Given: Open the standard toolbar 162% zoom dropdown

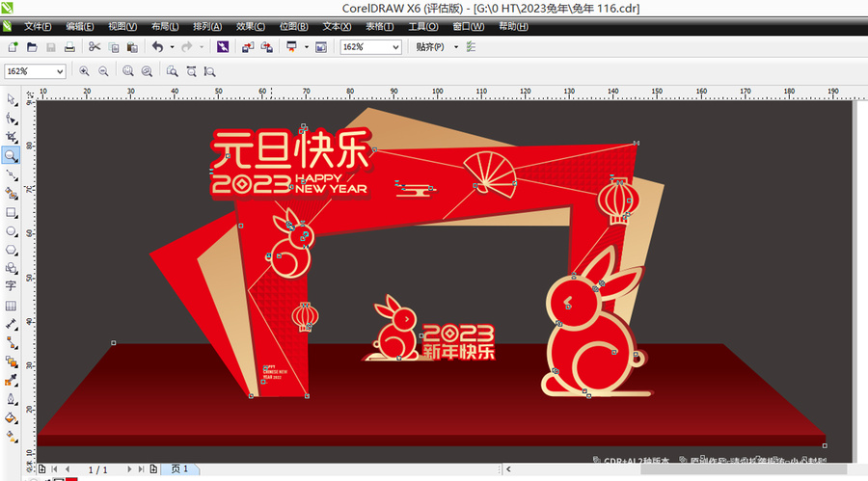Looking at the screenshot, I should click(395, 47).
